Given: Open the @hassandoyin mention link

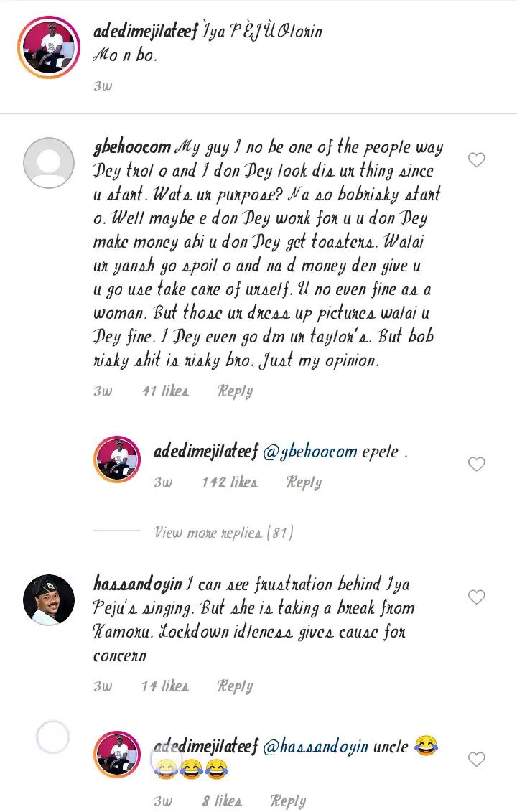Looking at the screenshot, I should click(315, 747).
